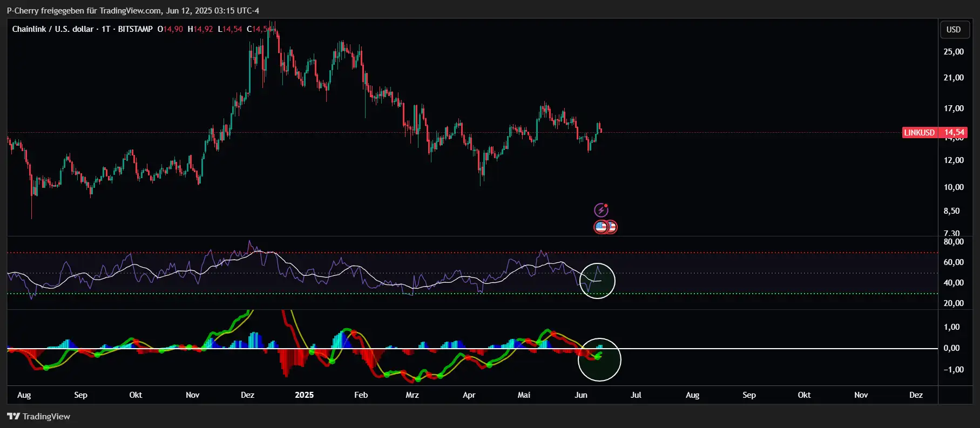Click the 10,00 price axis label
The width and height of the screenshot is (980, 428).
click(x=954, y=187)
